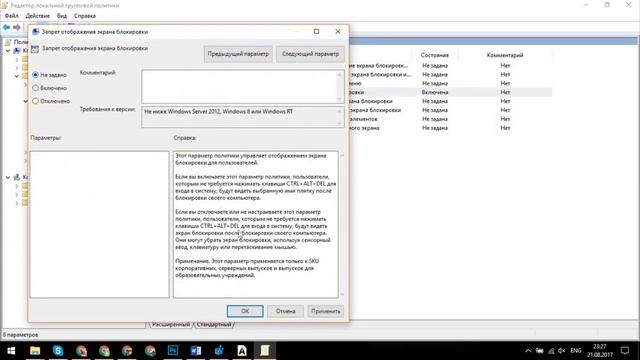The image size is (640, 360).
Task: Click the 'Предыдущий параметр' button
Action: point(238,54)
